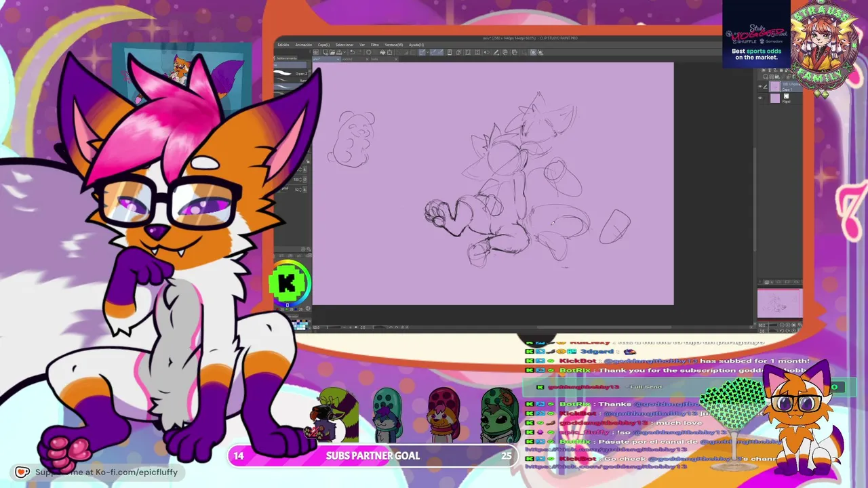Open the Ayuda(H) menu
868x488 pixels.
click(x=416, y=45)
